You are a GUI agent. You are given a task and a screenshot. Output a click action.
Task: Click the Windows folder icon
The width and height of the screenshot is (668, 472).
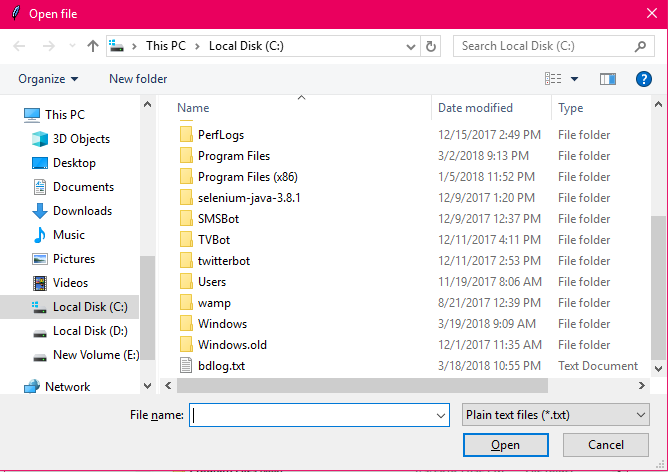(x=186, y=324)
